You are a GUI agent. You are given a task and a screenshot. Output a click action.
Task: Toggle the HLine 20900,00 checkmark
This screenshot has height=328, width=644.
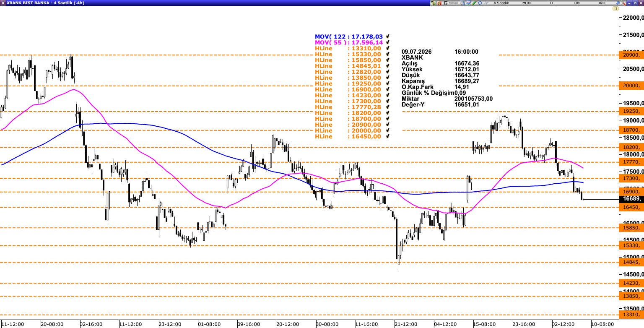tap(388, 125)
